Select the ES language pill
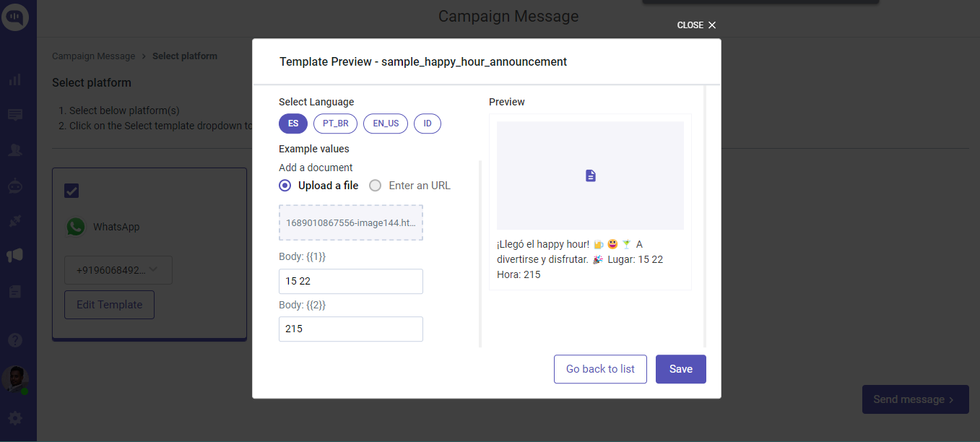This screenshot has height=442, width=980. tap(293, 123)
